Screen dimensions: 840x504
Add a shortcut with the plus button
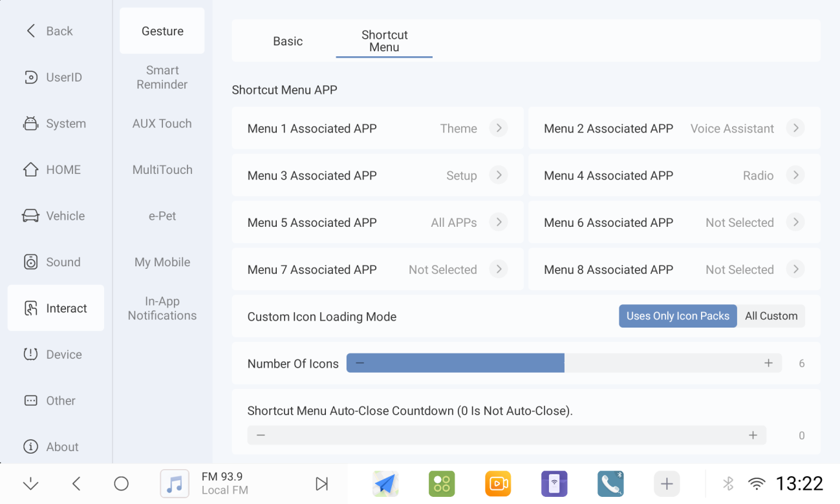click(x=667, y=484)
